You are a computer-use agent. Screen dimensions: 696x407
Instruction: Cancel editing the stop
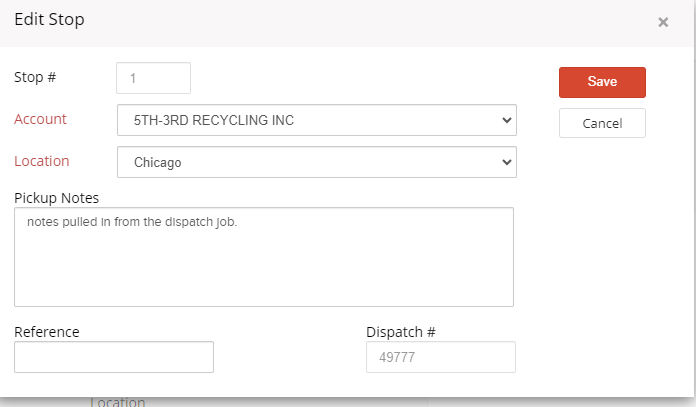[x=602, y=123]
